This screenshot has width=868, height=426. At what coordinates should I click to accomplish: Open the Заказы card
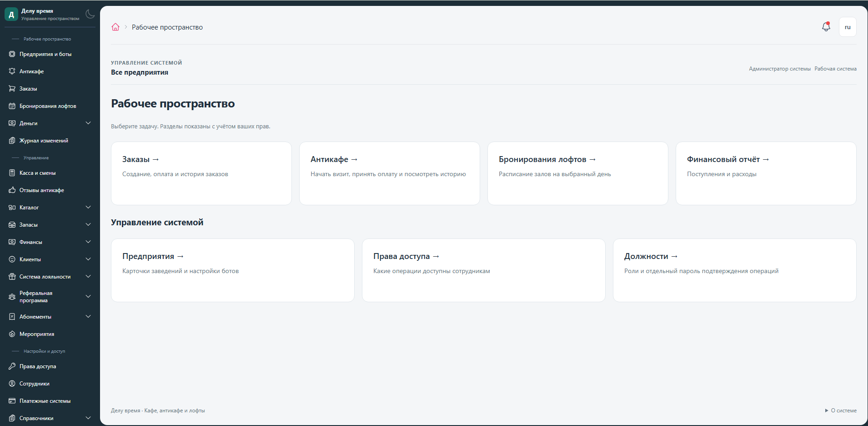pyautogui.click(x=201, y=173)
